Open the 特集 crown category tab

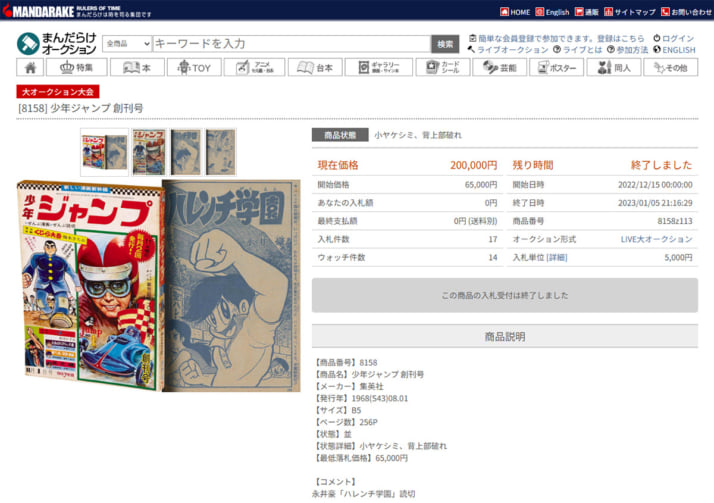pos(76,67)
